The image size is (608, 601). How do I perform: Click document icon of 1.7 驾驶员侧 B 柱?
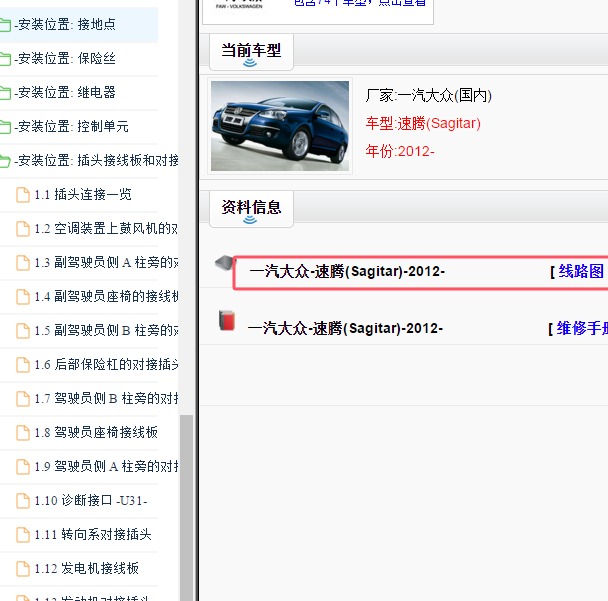coord(22,399)
